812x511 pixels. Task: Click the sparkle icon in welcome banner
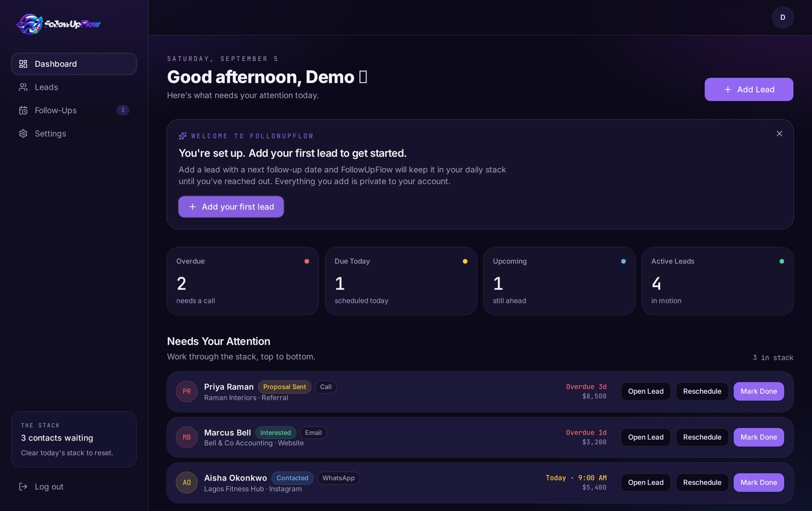183,136
